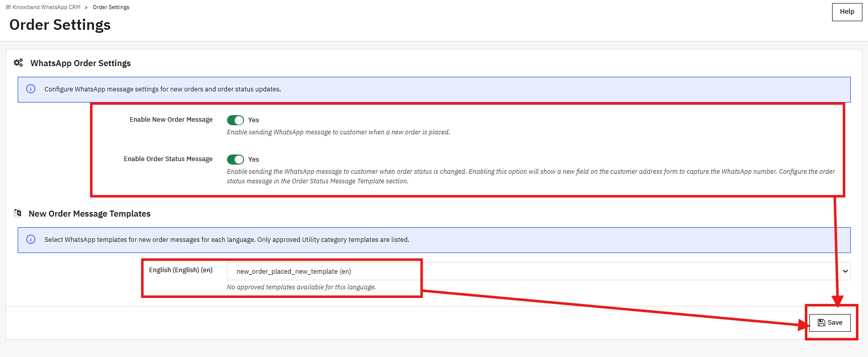868x357 pixels.
Task: Click the order status message help description
Action: click(x=531, y=176)
